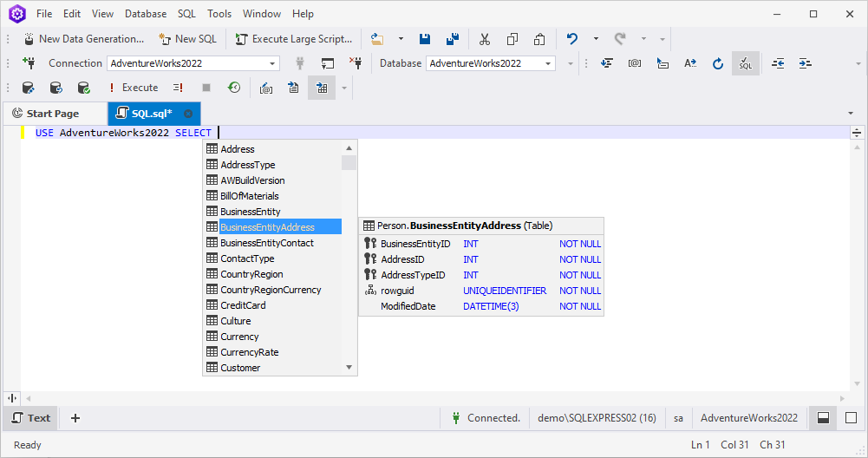This screenshot has width=868, height=458.
Task: Execute the SQL query
Action: 134,88
